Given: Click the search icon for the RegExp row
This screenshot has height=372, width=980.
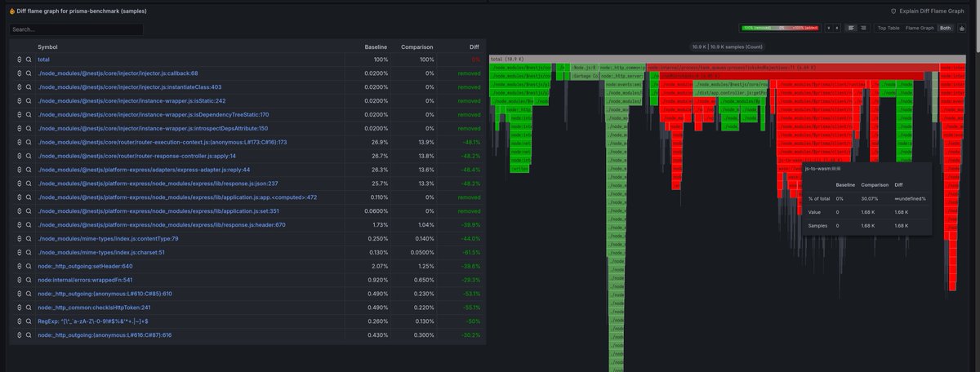Looking at the screenshot, I should [29, 321].
